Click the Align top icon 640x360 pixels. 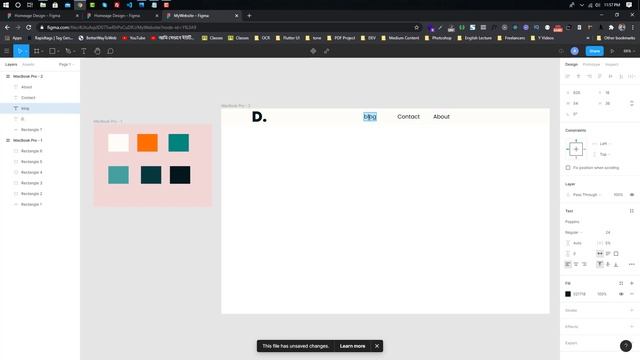click(x=600, y=76)
